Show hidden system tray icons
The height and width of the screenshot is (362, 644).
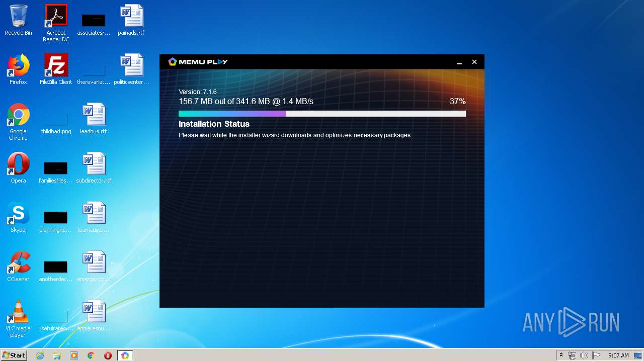pos(561,355)
